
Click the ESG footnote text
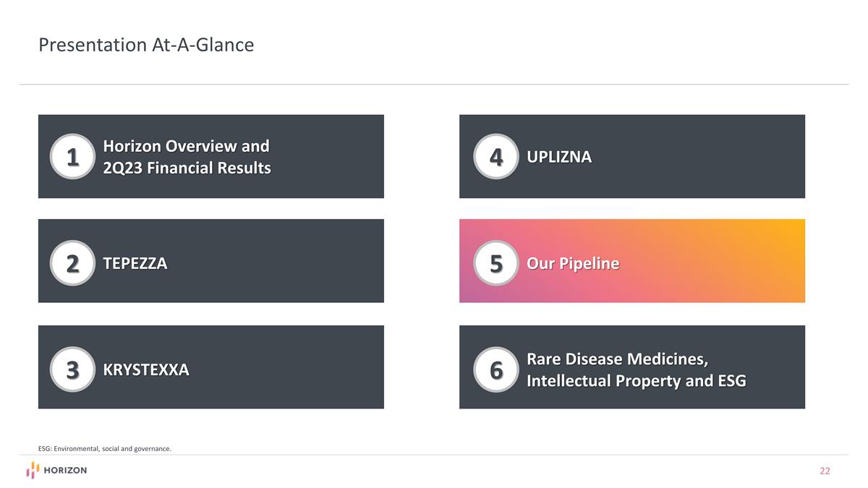tap(105, 449)
